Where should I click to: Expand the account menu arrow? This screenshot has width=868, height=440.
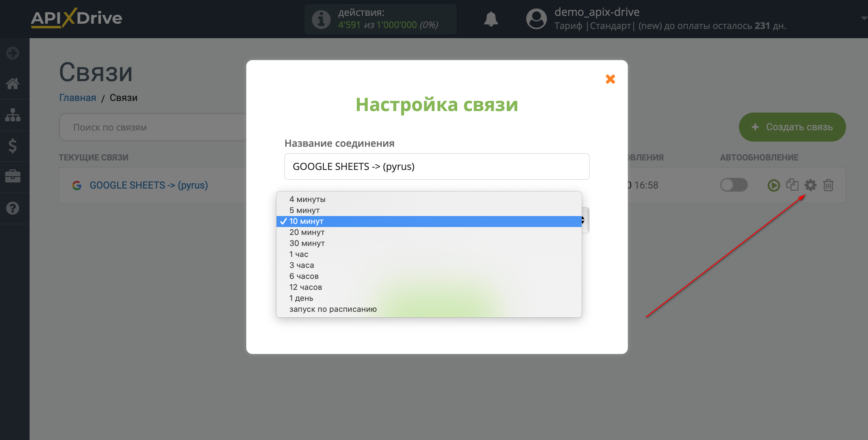(864, 18)
